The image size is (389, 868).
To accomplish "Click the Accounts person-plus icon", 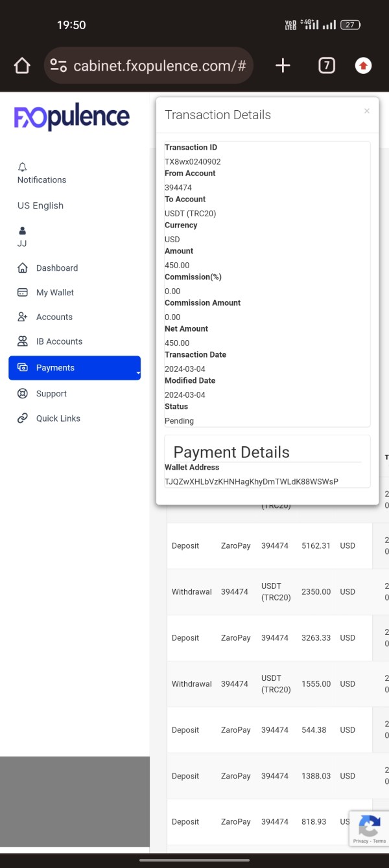I will 23,317.
